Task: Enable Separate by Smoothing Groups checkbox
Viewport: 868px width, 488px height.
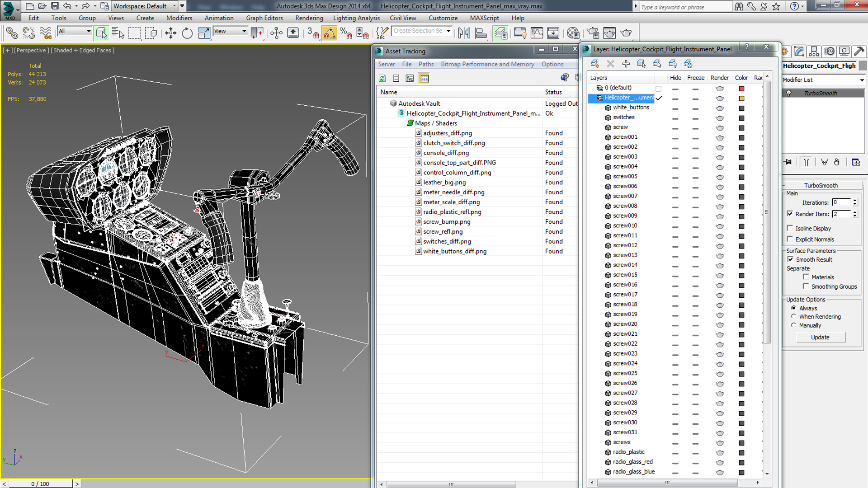Action: (806, 286)
